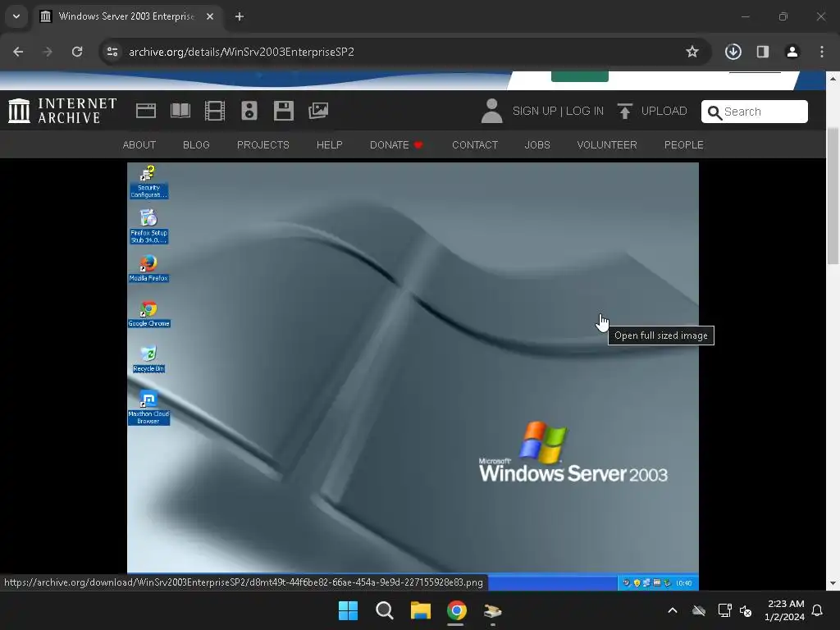Open Chrome profile icon
840x630 pixels.
(792, 52)
